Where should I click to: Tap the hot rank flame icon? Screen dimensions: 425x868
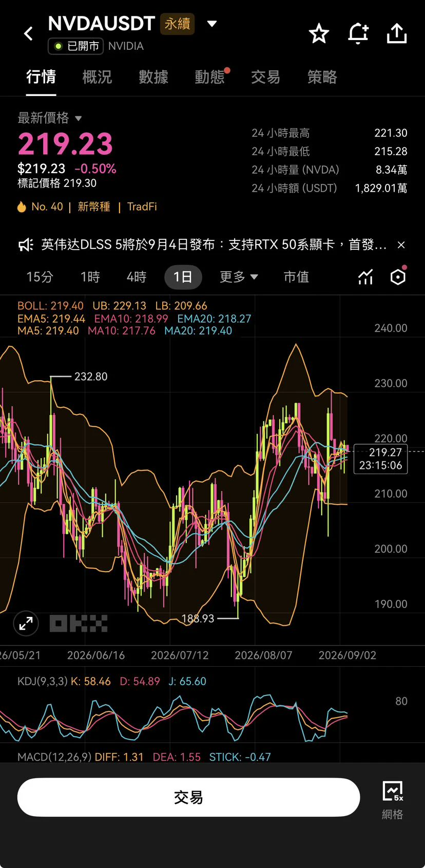click(22, 206)
